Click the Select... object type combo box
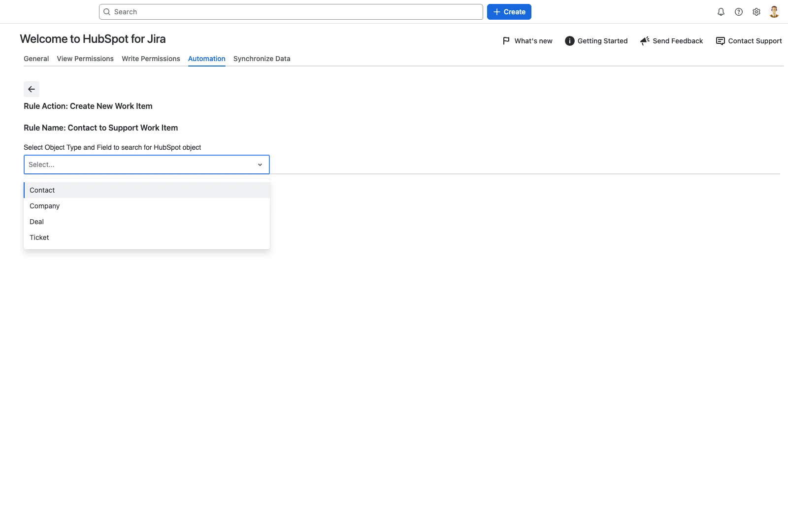Viewport: 788px width, 532px height. (x=147, y=165)
